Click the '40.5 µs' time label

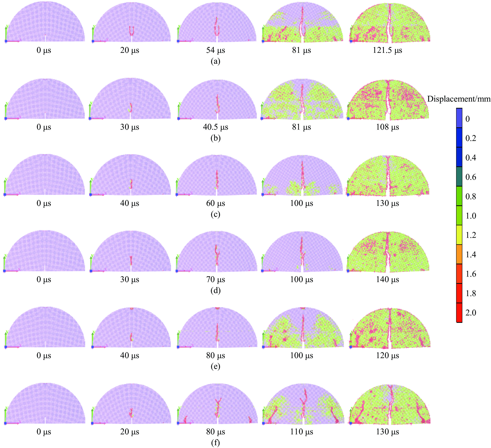[215, 127]
